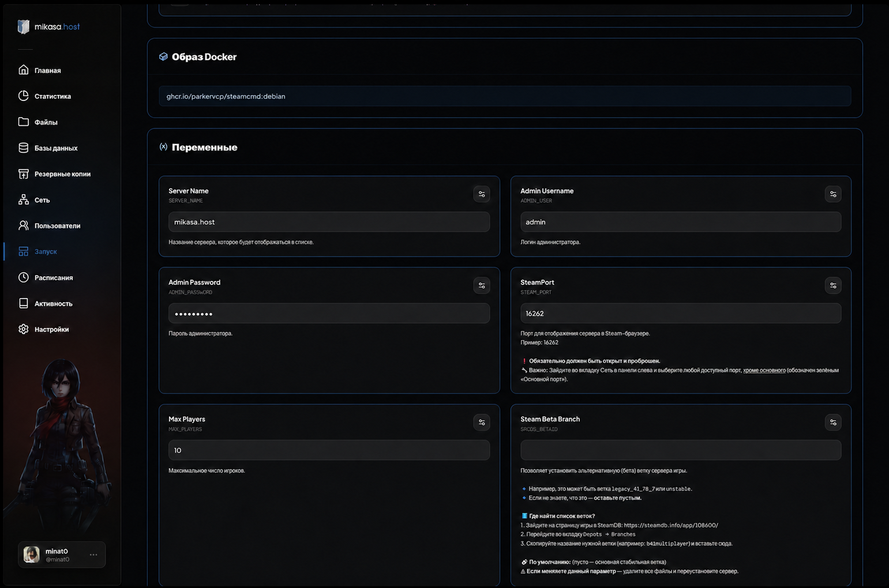Screen dimensions: 889x588
Task: Click the ADMIN_PASSWORD variable key text
Action: [190, 292]
